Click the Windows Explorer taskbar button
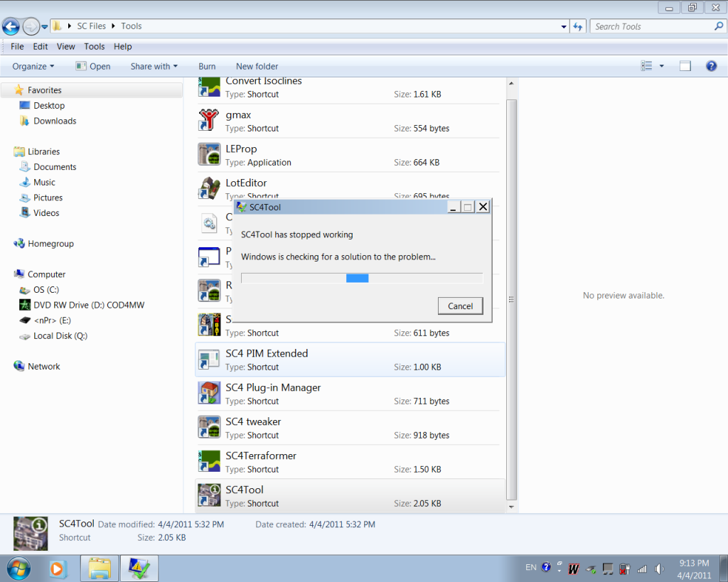The width and height of the screenshot is (728, 582). pos(100,568)
